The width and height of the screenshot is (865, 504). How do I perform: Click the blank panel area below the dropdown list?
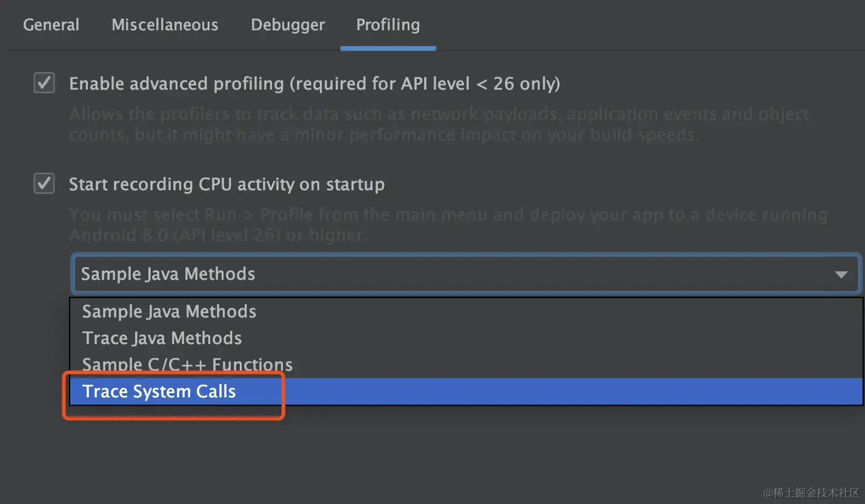point(460,454)
